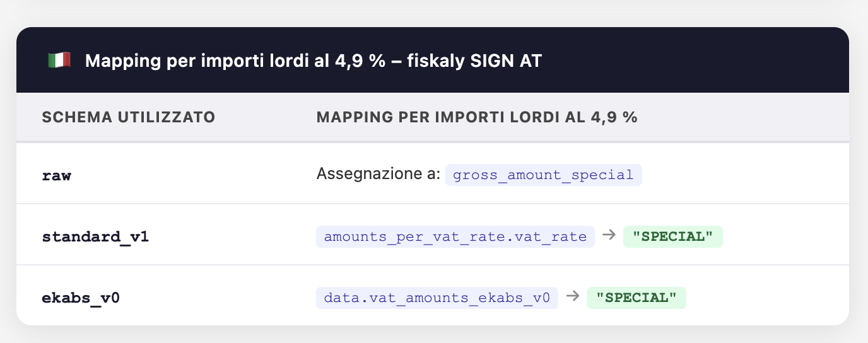868x343 pixels.
Task: Select the "raw" schema row label
Action: (x=56, y=175)
